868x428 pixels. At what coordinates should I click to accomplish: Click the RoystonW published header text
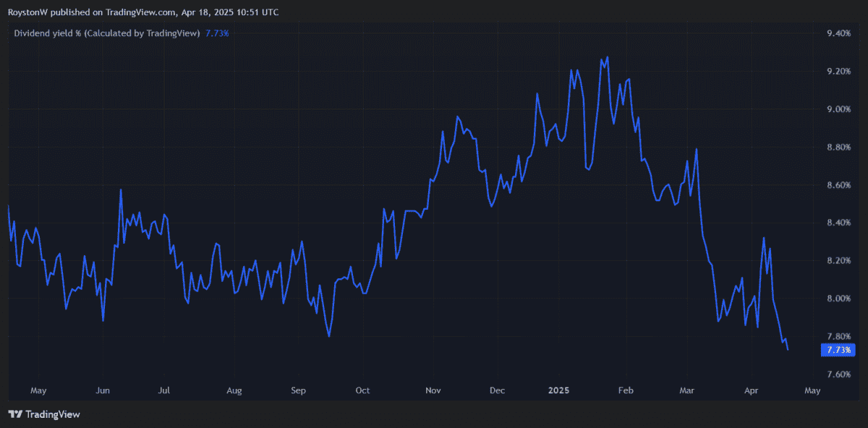pos(142,12)
